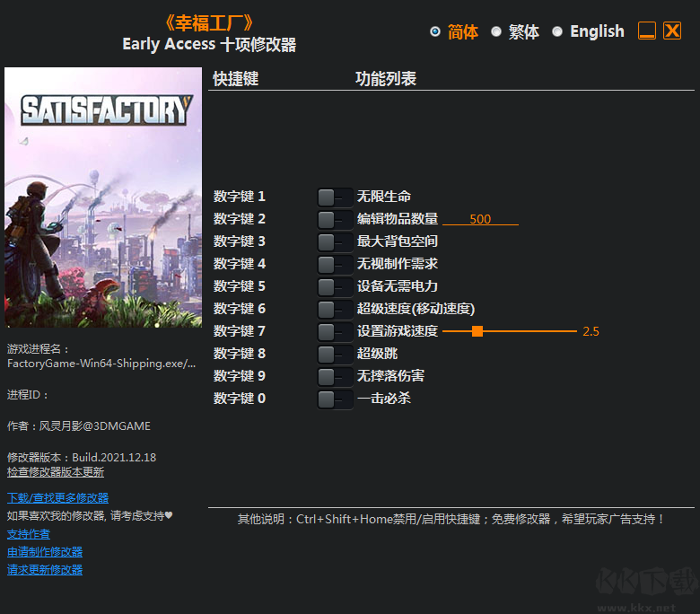Toggle the 设置游戏速度 switch
Viewport: 700px width, 614px height.
(335, 332)
